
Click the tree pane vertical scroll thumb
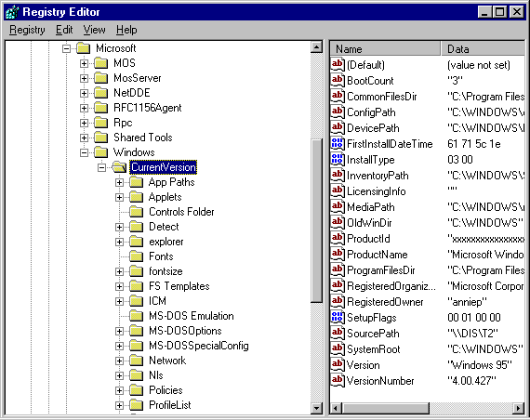316,220
